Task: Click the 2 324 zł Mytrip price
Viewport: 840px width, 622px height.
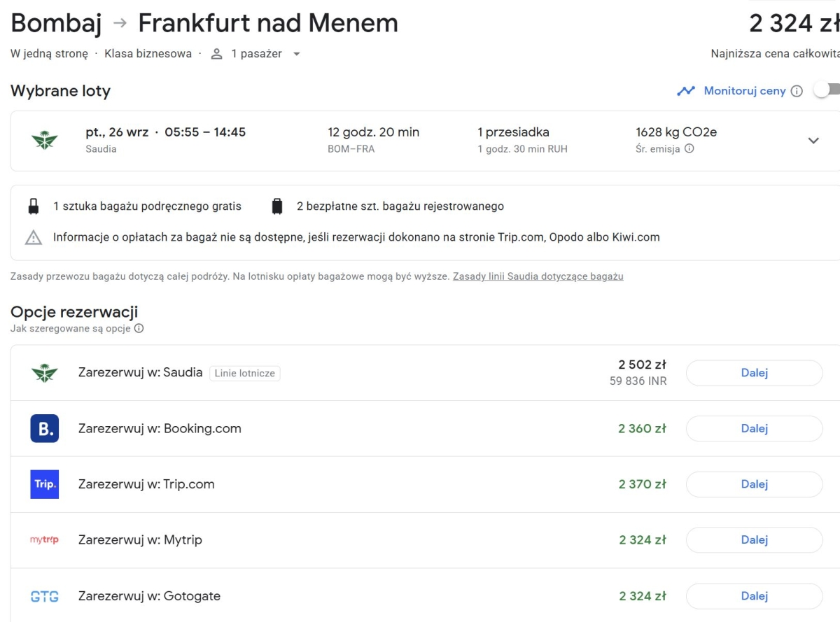Action: (642, 539)
